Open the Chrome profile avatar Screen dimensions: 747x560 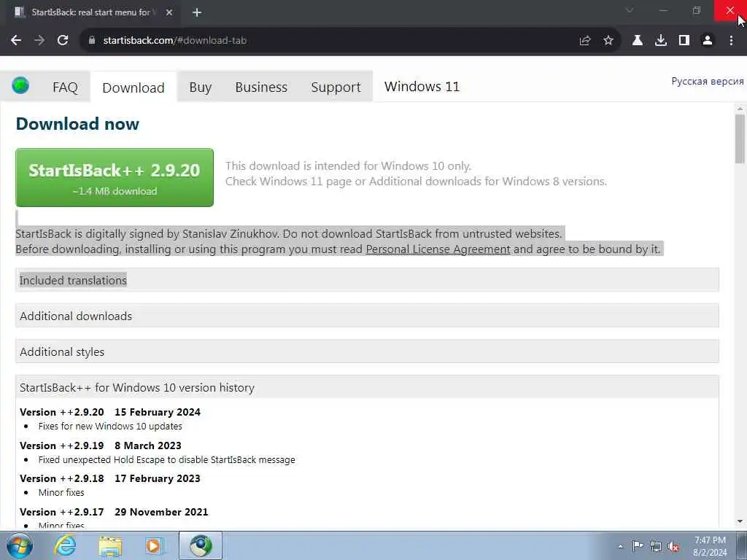(x=708, y=41)
